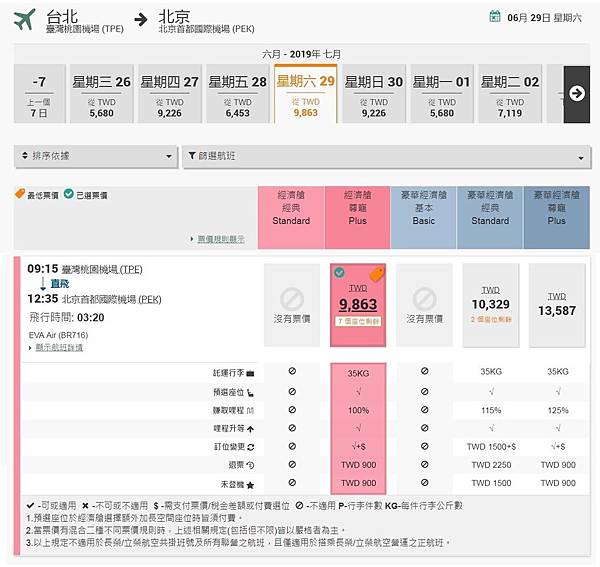Click the 臺灣桃園機場 (TPE) departure link
600x567 pixels.
(102, 270)
